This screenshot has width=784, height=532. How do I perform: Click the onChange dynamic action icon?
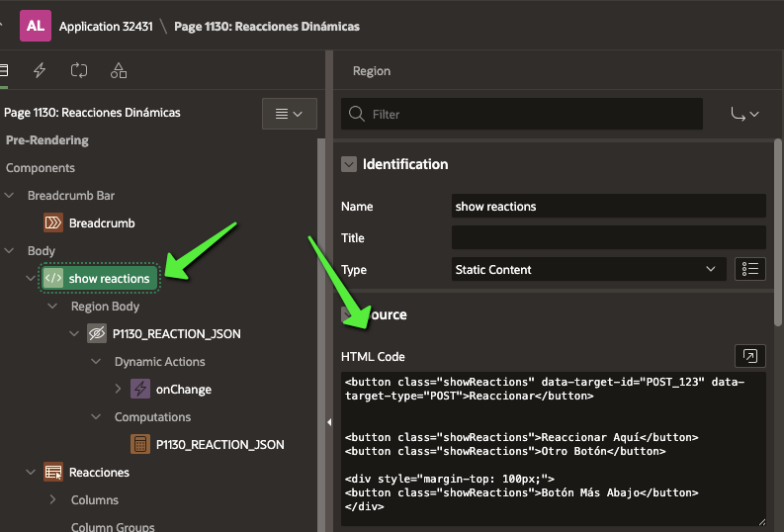[140, 390]
